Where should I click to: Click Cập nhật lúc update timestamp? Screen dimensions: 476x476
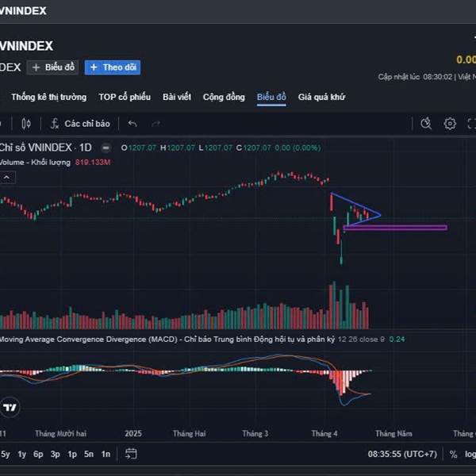(427, 77)
